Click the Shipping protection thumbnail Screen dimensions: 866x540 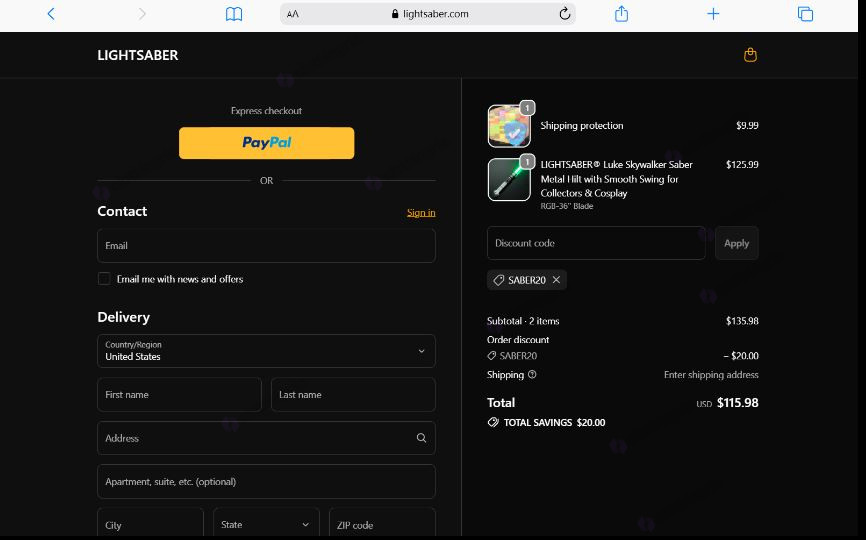click(x=509, y=126)
